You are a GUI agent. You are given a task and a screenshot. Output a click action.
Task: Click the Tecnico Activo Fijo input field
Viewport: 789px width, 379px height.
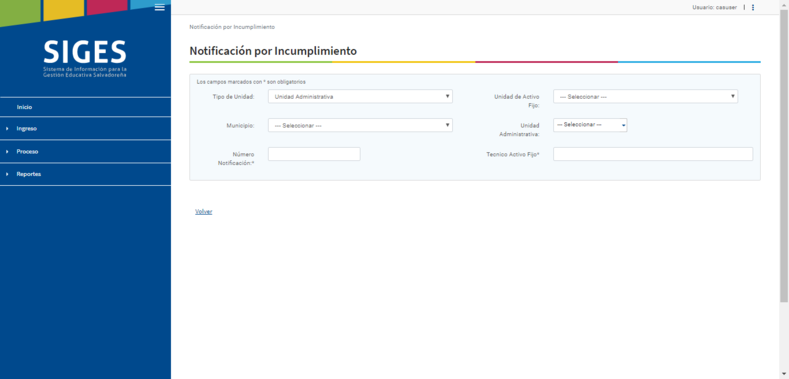(x=653, y=154)
